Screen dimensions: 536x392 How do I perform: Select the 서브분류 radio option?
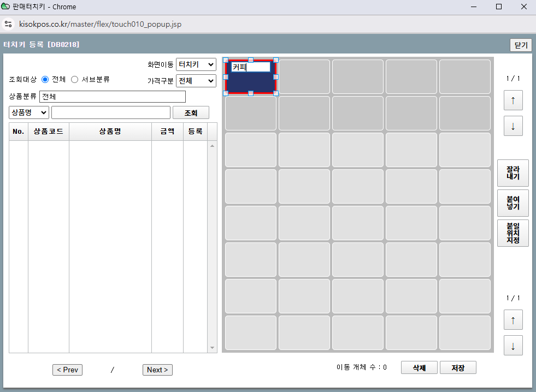click(75, 80)
